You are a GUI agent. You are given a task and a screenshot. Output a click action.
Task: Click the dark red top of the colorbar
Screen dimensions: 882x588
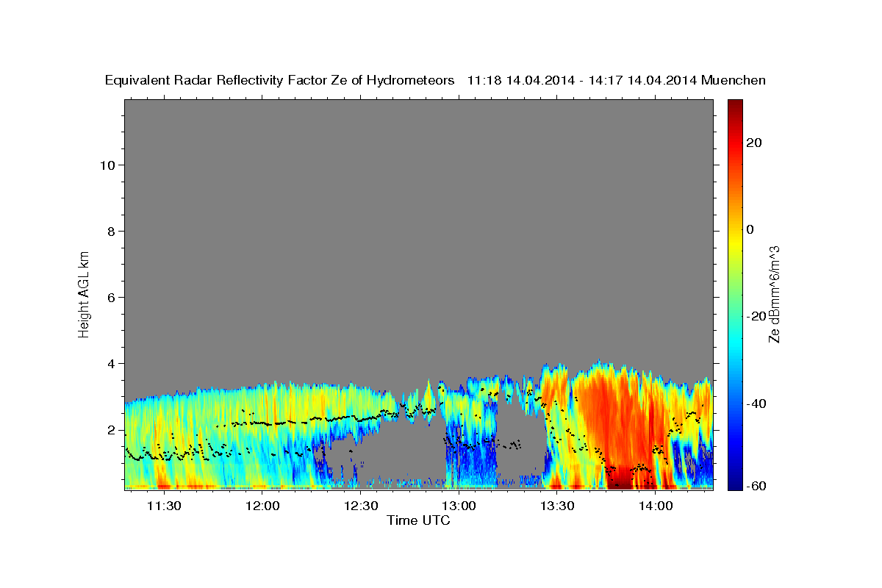735,107
